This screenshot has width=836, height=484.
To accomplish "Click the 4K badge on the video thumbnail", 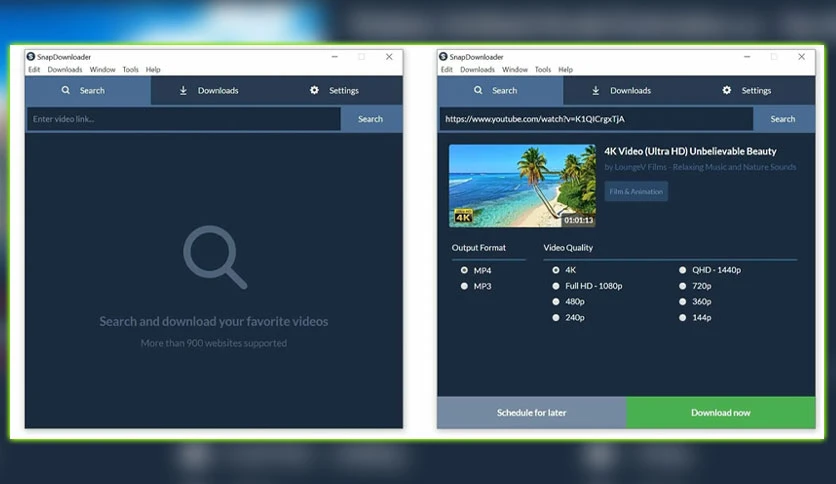I will click(463, 216).
